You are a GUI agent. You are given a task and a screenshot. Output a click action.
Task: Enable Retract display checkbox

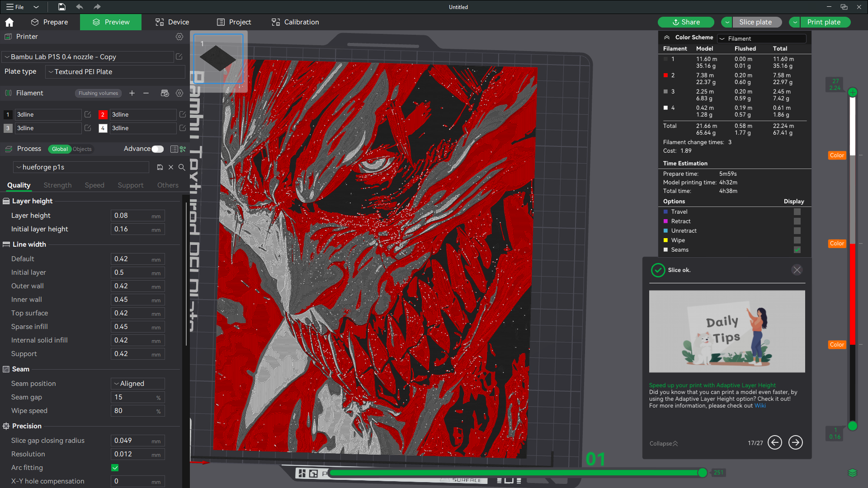797,221
